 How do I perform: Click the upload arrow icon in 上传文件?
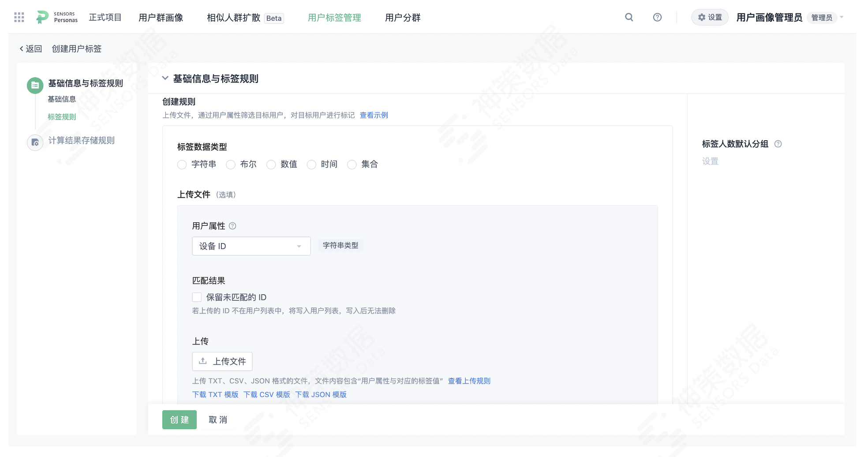click(203, 361)
